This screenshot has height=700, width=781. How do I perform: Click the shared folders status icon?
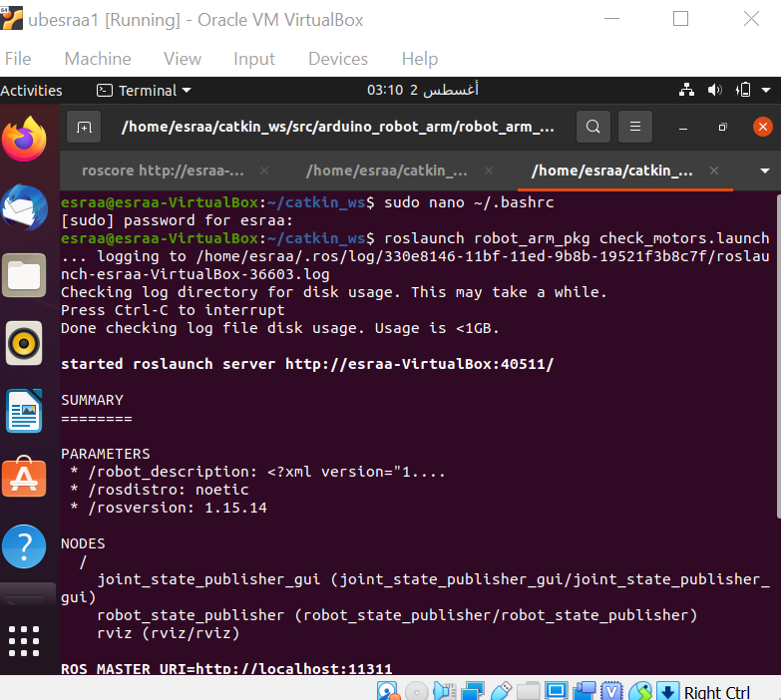[x=528, y=692]
